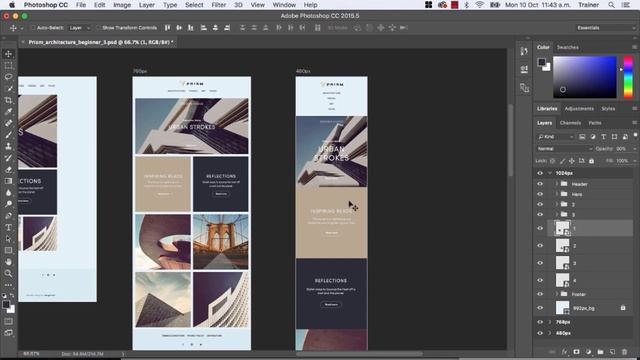Hide the Footer group layer

click(540, 294)
